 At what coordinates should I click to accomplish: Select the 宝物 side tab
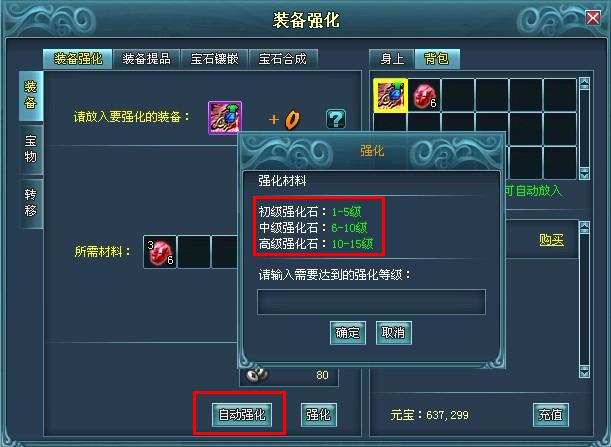coord(31,149)
